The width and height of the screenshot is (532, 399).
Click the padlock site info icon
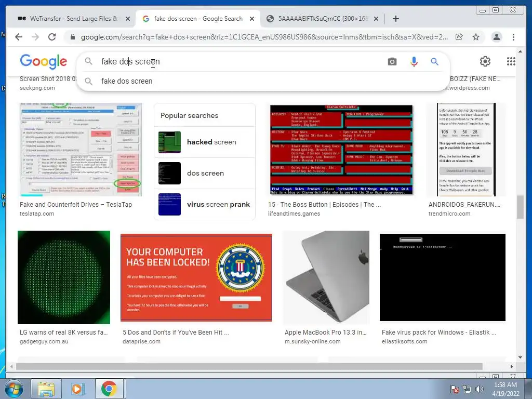click(73, 37)
